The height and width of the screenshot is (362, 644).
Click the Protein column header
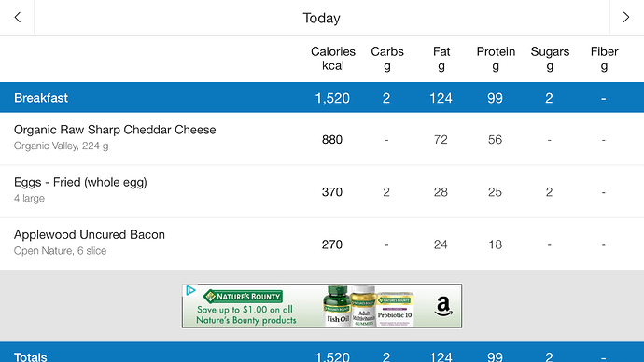tap(496, 59)
